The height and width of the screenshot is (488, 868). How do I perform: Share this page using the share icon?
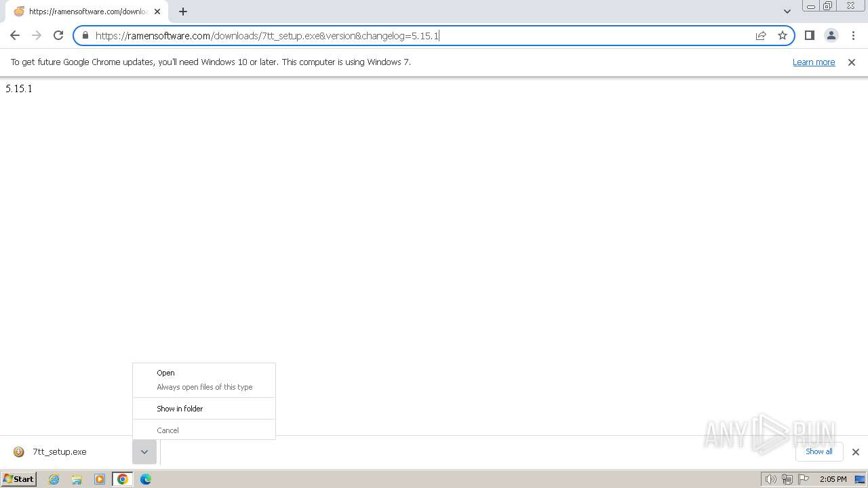point(761,35)
